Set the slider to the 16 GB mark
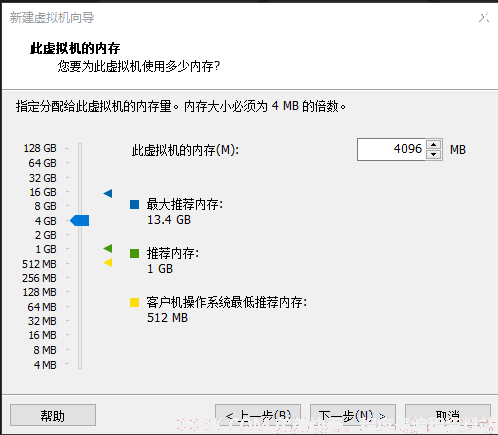 coord(80,192)
